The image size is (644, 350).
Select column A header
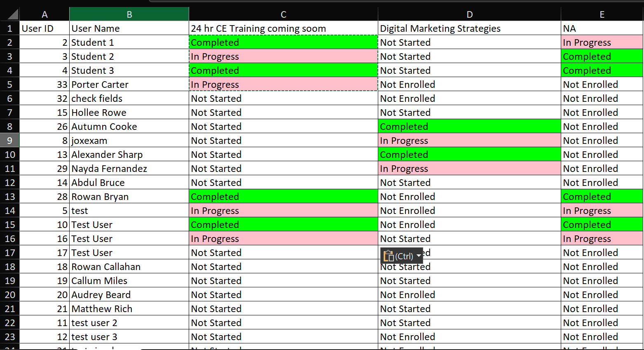click(x=44, y=14)
